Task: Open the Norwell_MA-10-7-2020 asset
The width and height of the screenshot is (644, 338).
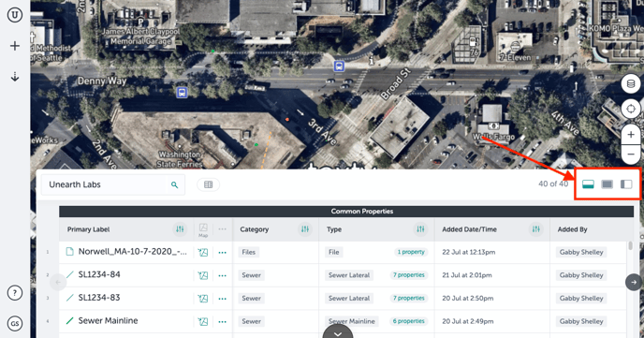Action: click(133, 251)
